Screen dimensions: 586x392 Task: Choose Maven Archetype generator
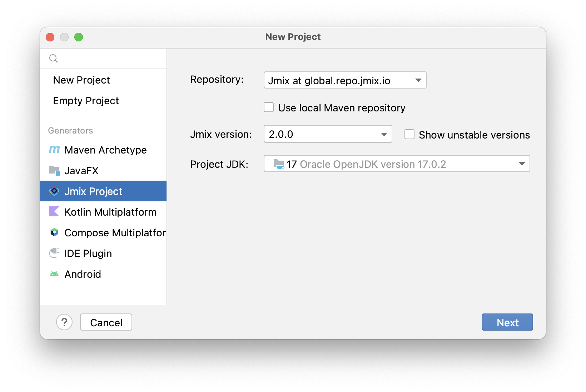(103, 150)
